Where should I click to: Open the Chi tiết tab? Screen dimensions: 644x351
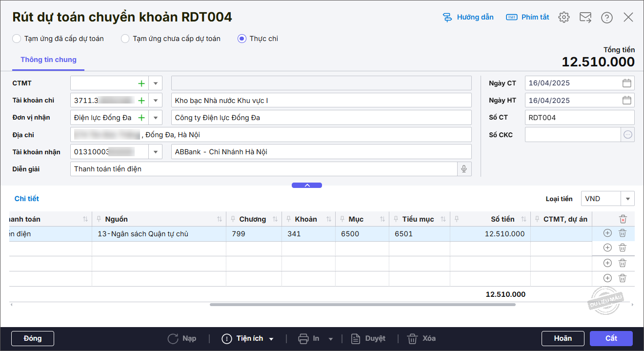click(x=27, y=199)
